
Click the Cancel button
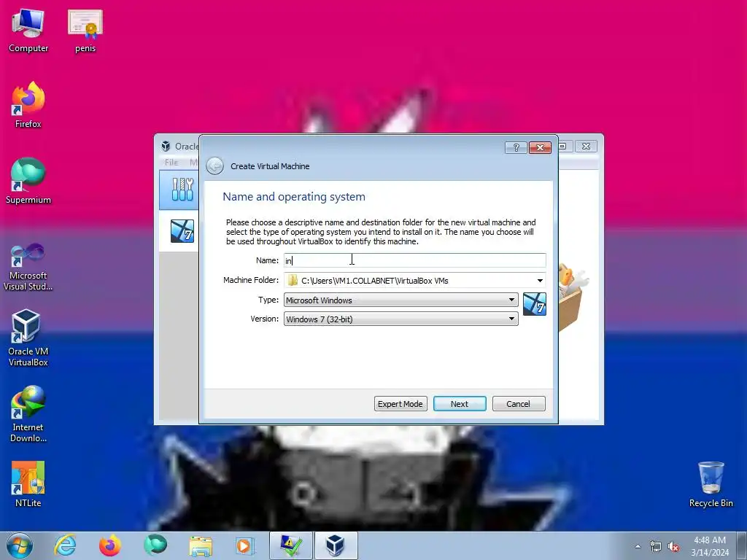click(519, 404)
